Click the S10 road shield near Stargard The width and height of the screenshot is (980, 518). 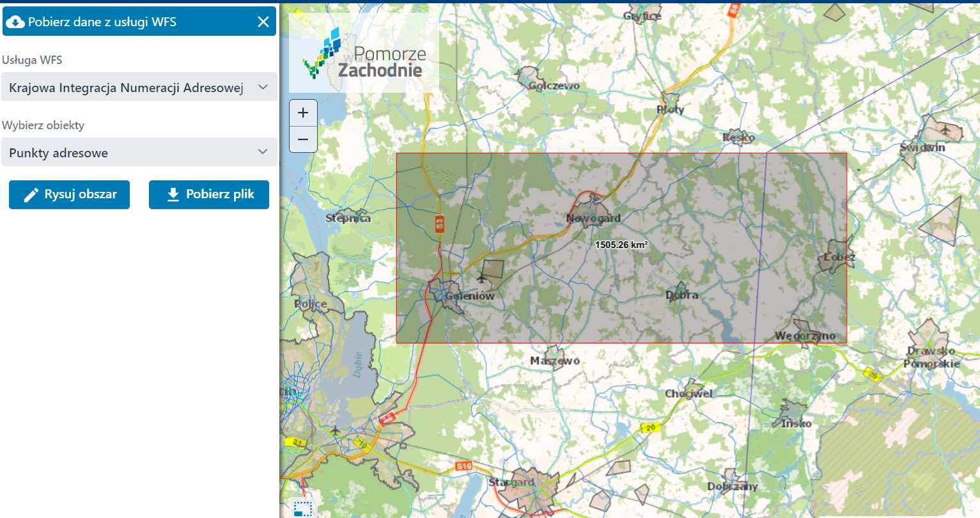pos(463,466)
